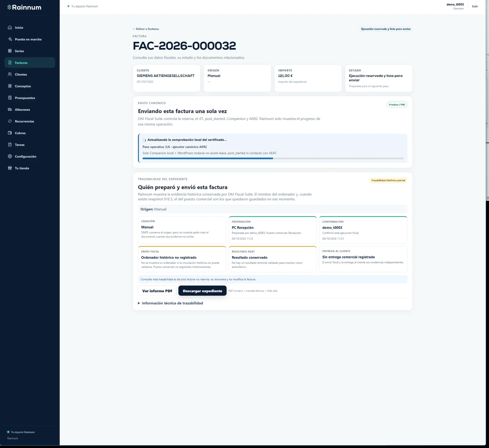Select the Series sidebar icon
The width and height of the screenshot is (489, 448).
[x=10, y=51]
